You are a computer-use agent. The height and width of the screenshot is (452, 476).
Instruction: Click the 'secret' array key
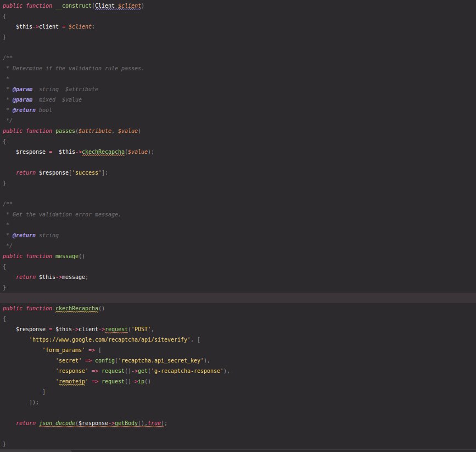[68, 361]
